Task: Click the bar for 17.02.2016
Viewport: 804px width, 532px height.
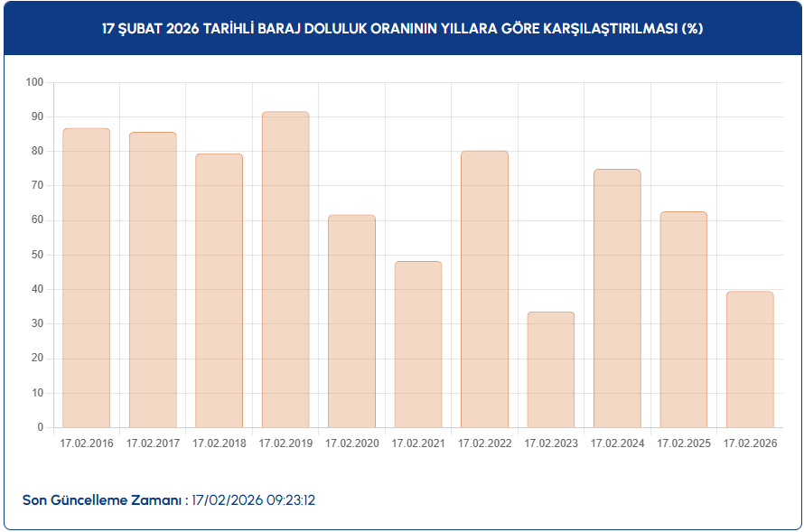Action: [87, 277]
